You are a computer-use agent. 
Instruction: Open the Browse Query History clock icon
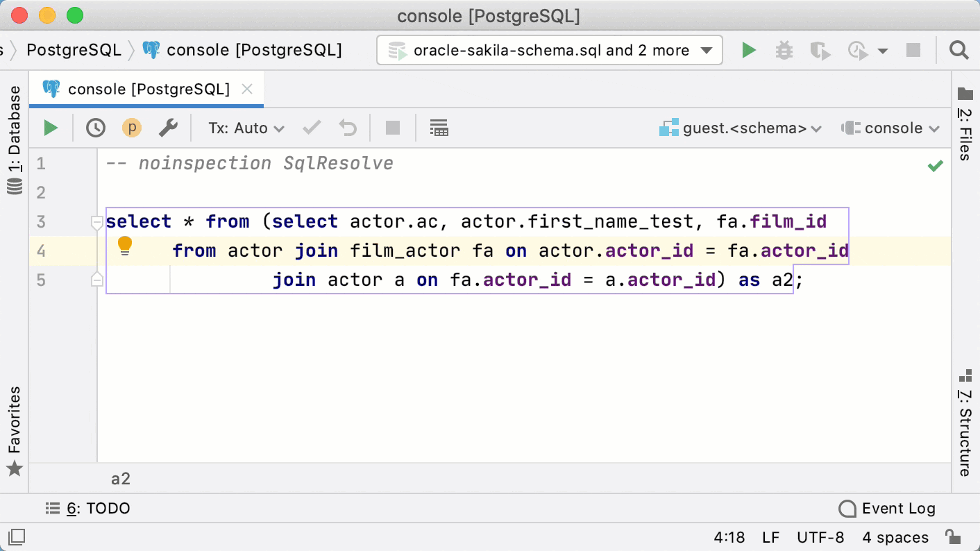click(96, 128)
